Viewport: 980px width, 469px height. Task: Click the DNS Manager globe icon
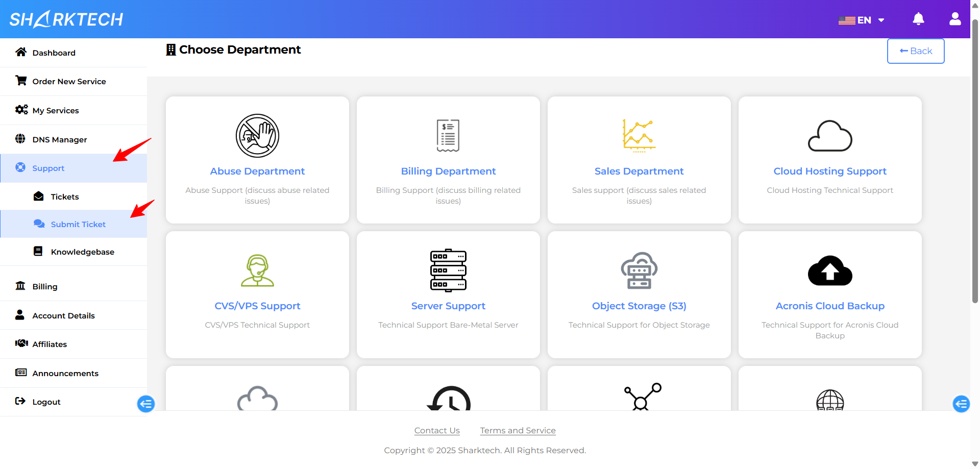[x=20, y=139]
